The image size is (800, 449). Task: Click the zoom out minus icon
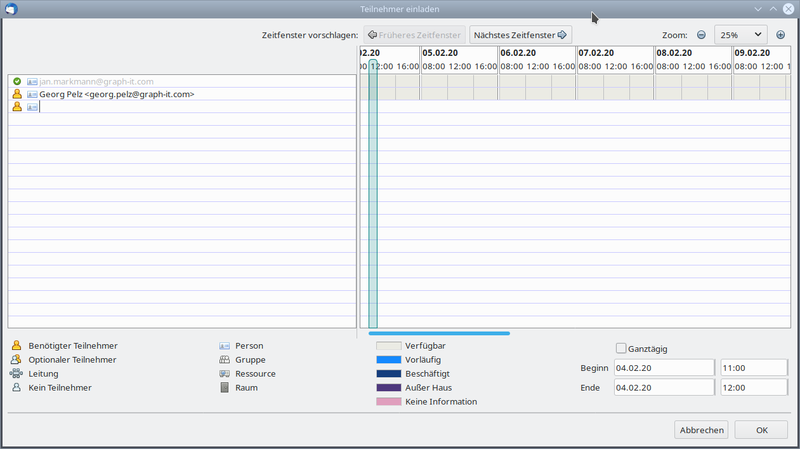click(701, 35)
